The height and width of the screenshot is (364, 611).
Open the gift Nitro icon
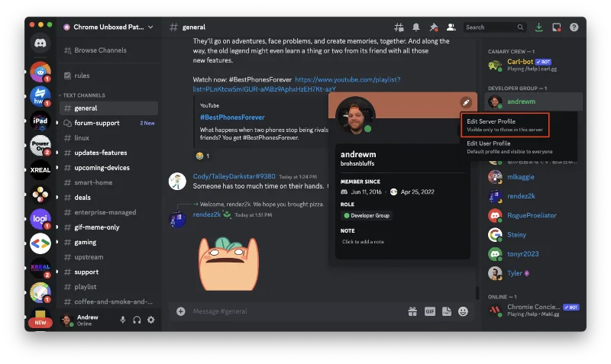tap(412, 311)
